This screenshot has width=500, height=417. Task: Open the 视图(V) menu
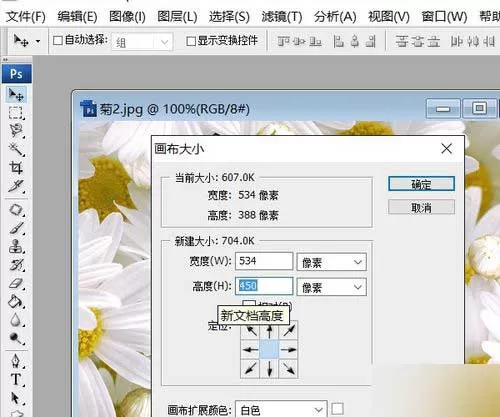tap(389, 16)
